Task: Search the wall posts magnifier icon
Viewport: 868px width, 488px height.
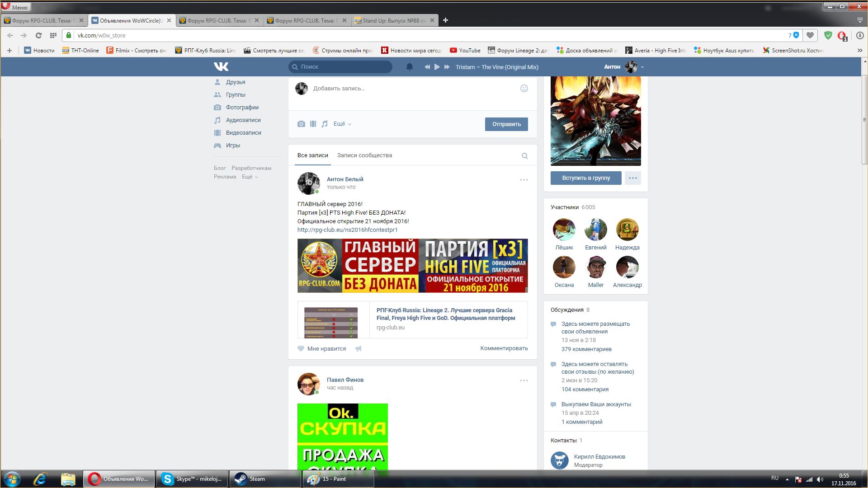Action: [525, 156]
